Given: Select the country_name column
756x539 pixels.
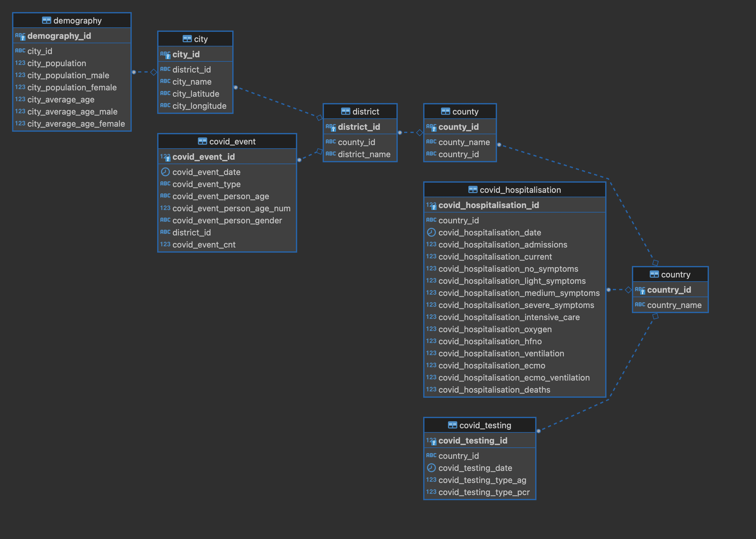Looking at the screenshot, I should 674,305.
